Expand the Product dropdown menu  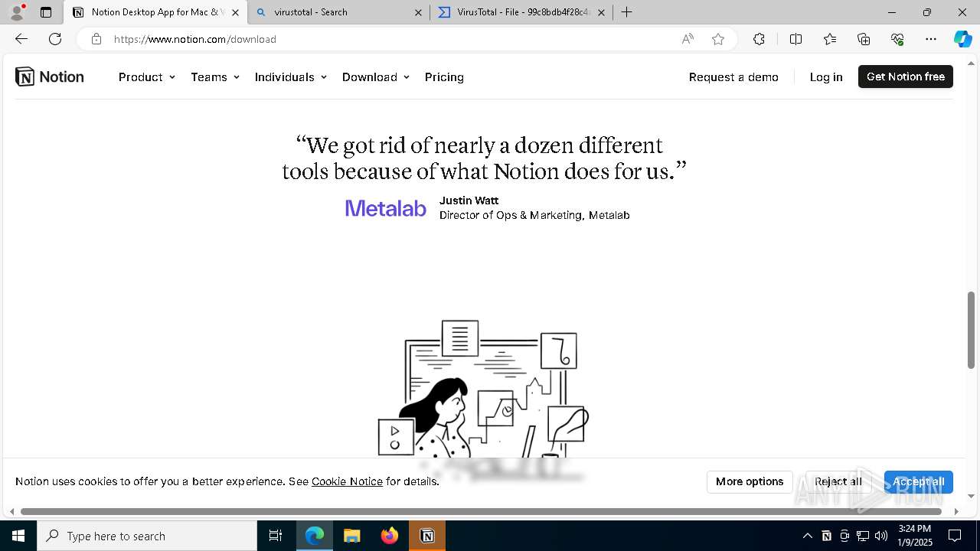(x=147, y=77)
